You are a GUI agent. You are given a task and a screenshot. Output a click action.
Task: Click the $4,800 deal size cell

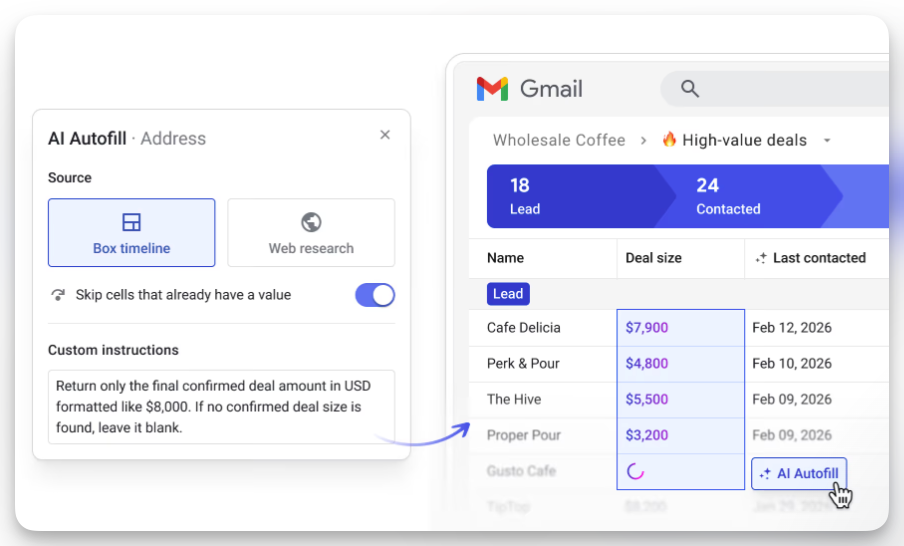(x=647, y=364)
